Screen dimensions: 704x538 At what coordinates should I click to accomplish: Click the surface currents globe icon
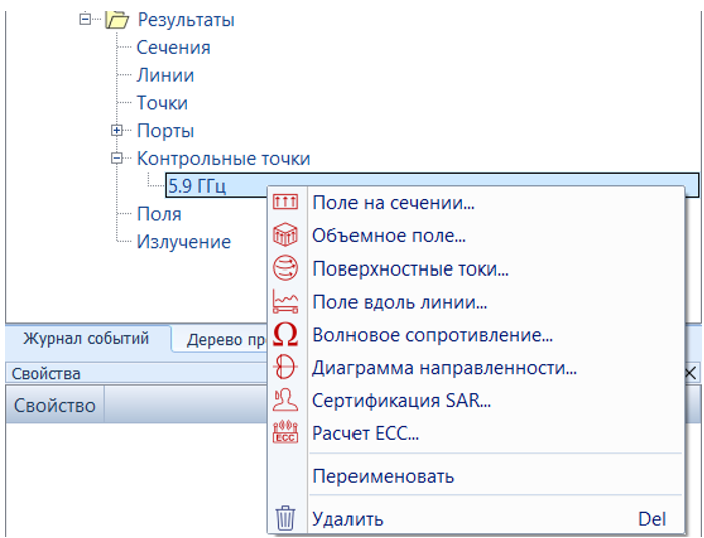(285, 269)
